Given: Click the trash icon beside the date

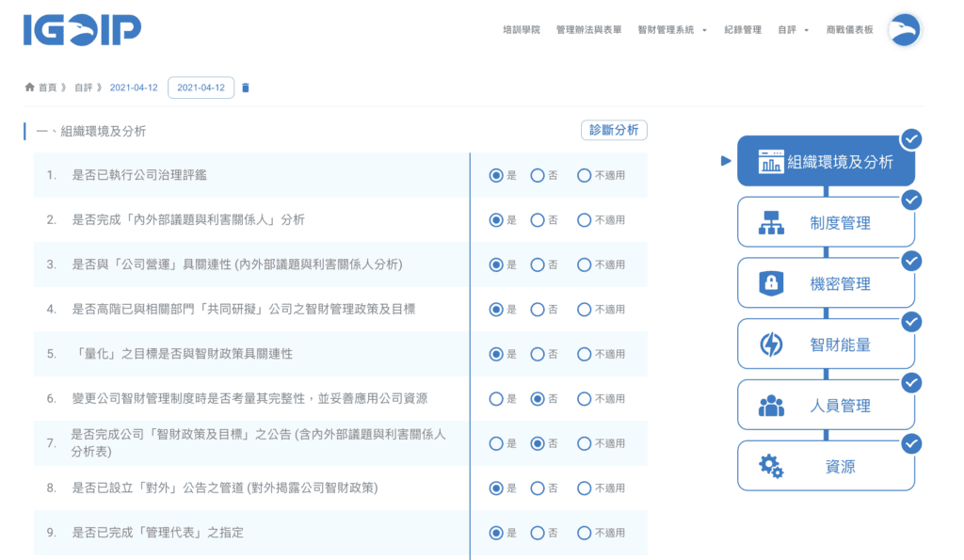Looking at the screenshot, I should [246, 88].
